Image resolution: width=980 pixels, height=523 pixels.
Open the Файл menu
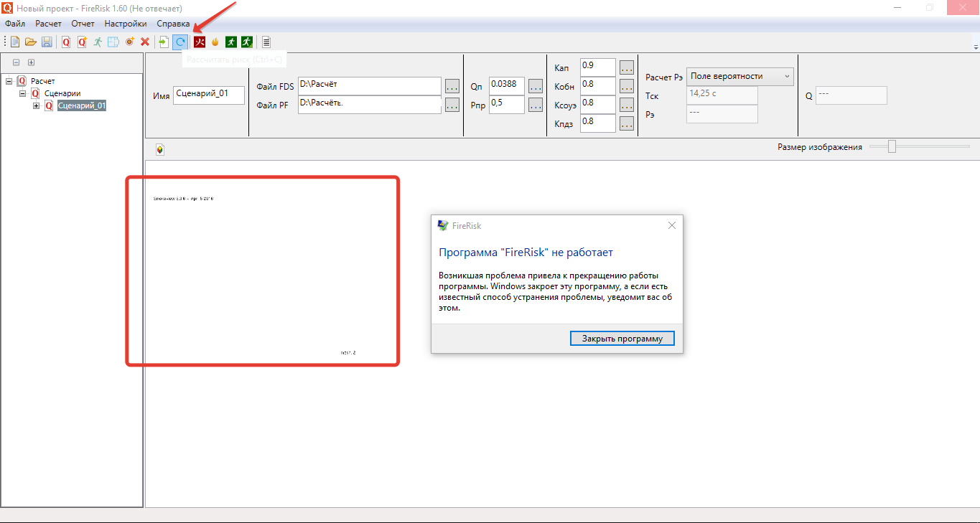(x=15, y=24)
